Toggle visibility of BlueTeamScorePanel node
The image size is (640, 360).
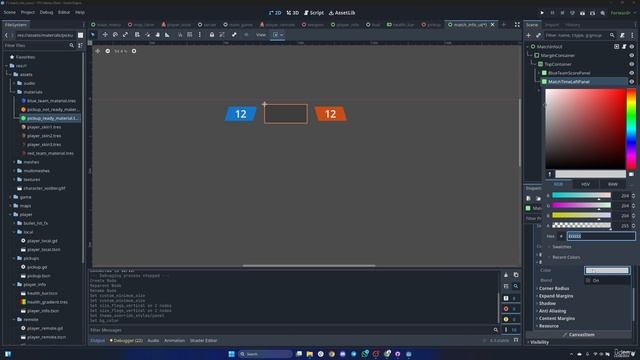click(x=632, y=73)
